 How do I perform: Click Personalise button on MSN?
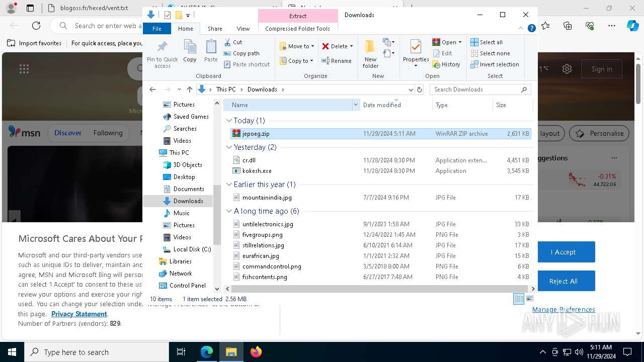pyautogui.click(x=599, y=133)
